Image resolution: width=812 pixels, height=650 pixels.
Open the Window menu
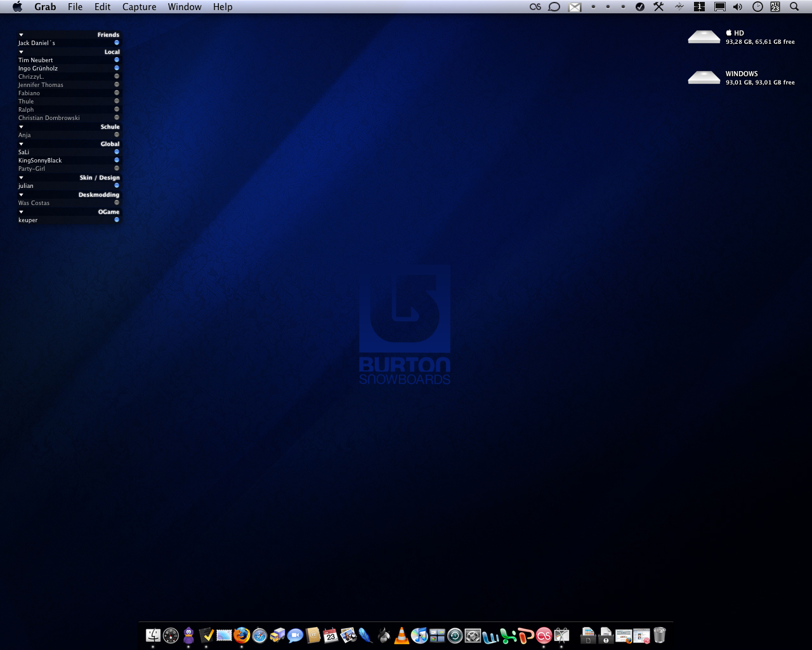click(185, 7)
